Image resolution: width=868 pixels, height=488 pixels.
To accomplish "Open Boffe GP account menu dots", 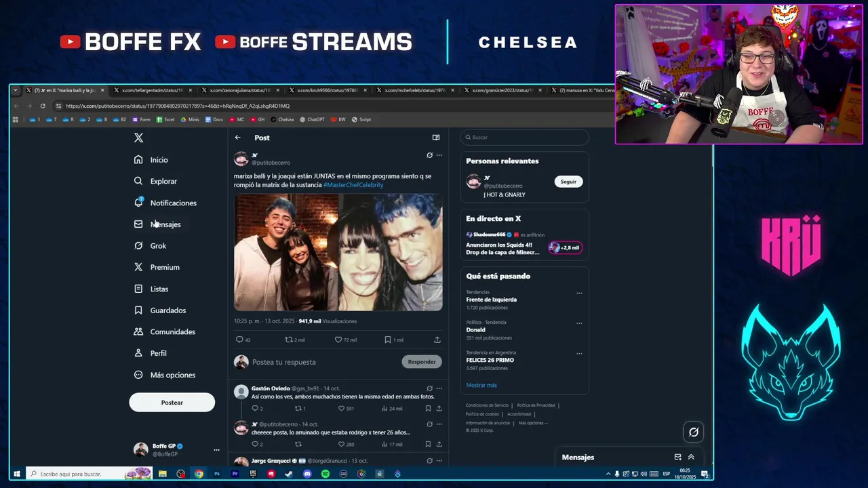I will point(216,450).
